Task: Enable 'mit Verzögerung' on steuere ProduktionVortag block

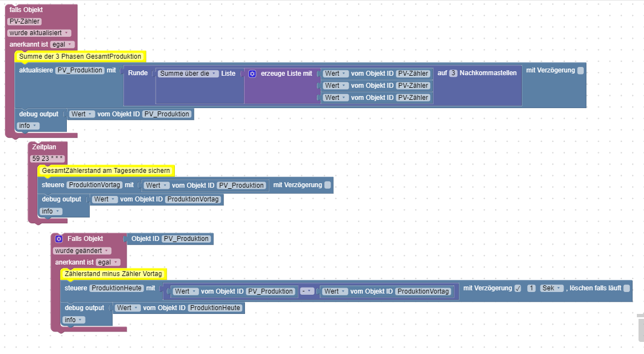Action: pyautogui.click(x=327, y=185)
